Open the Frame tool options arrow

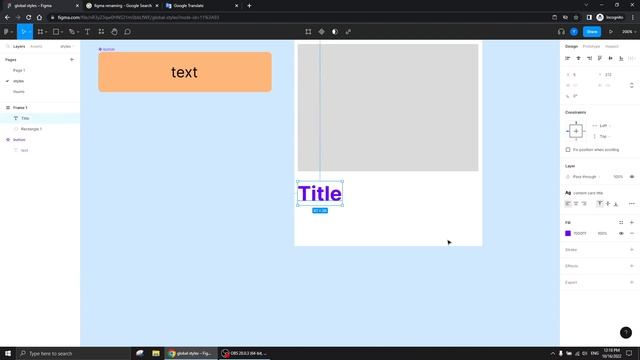[x=46, y=32]
